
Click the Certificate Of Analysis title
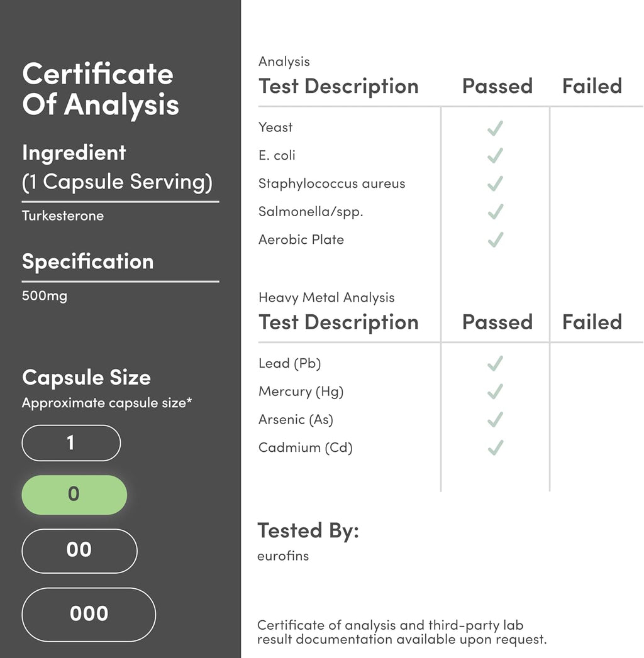[101, 89]
